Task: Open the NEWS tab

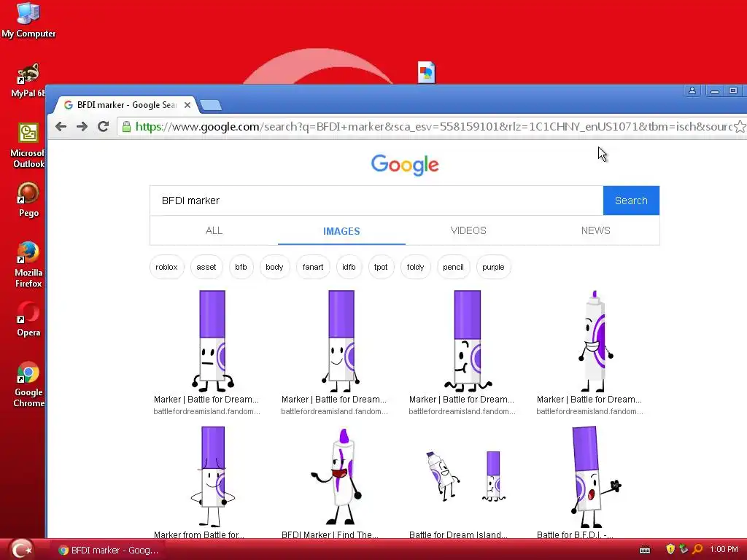Action: pyautogui.click(x=595, y=230)
